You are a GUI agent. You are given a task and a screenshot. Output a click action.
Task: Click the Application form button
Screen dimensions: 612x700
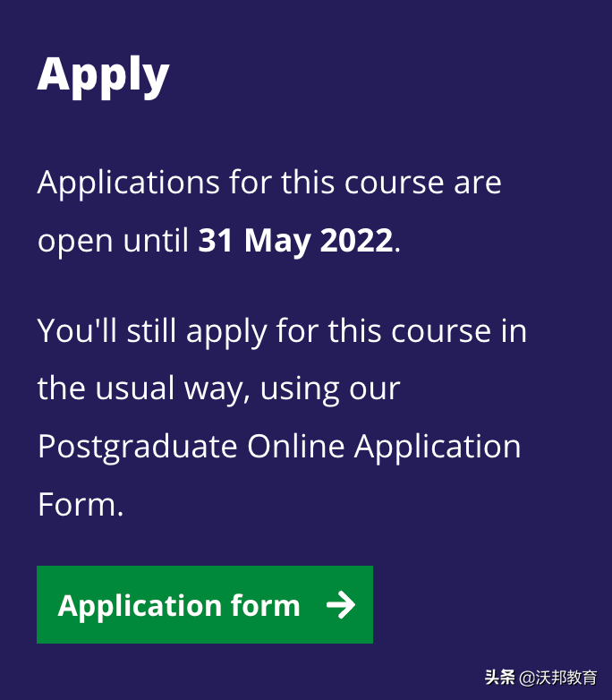pyautogui.click(x=204, y=604)
